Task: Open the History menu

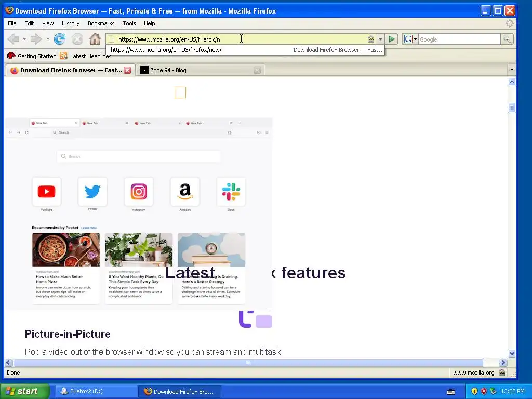Action: coord(71,23)
